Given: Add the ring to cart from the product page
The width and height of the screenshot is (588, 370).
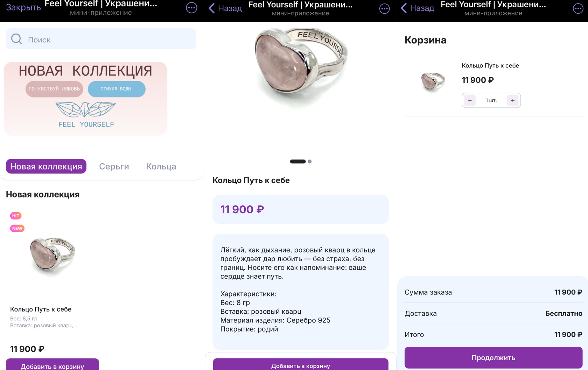Looking at the screenshot, I should pos(300,365).
